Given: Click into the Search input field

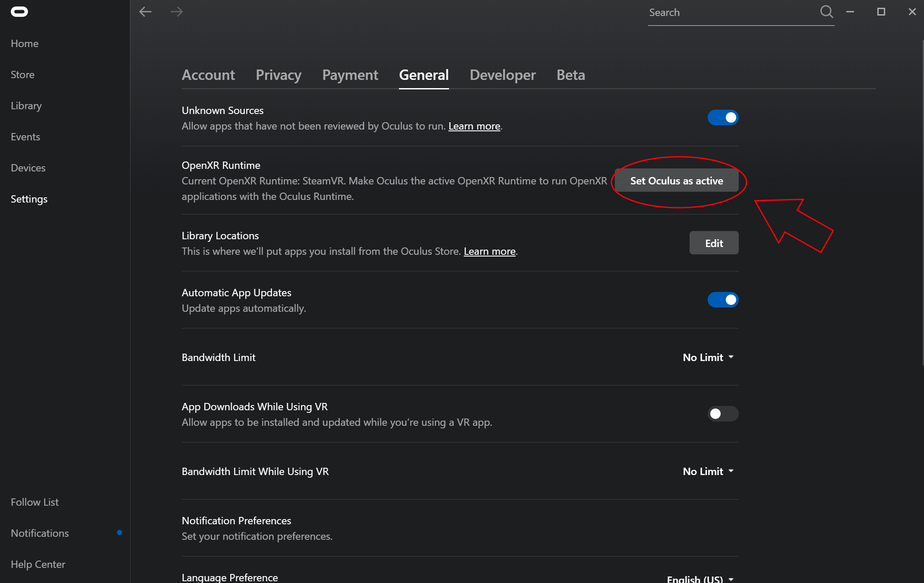Looking at the screenshot, I should click(x=730, y=13).
